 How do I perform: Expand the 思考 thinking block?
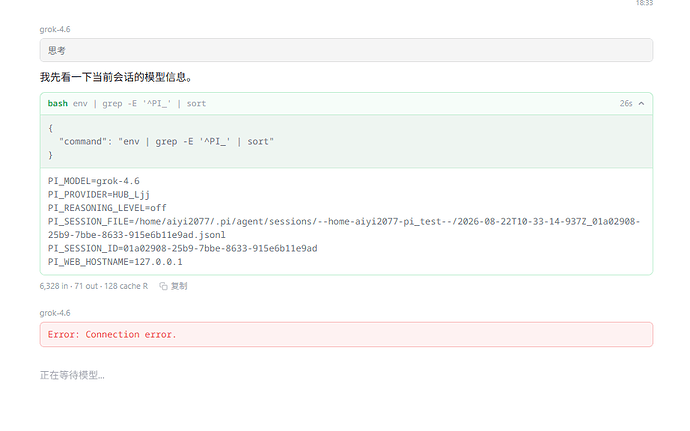346,50
